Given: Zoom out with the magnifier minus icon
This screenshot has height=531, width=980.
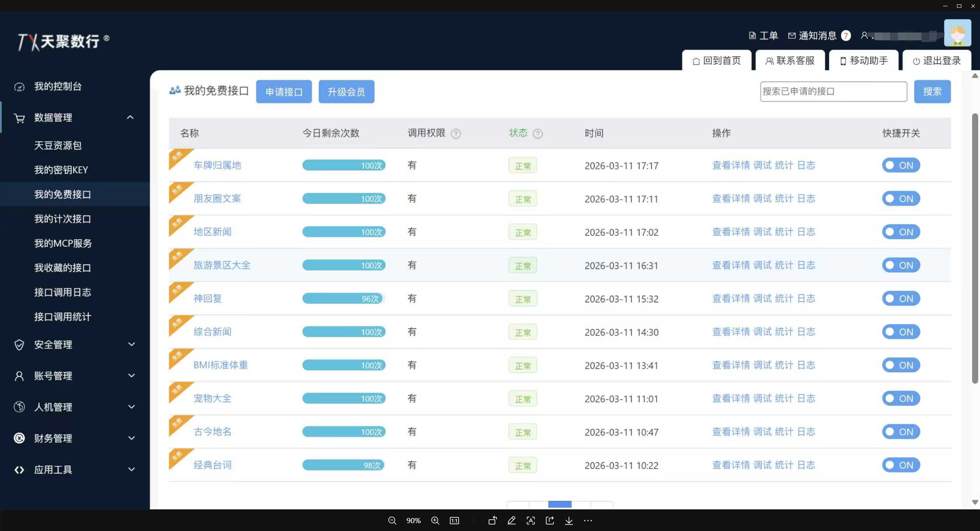Looking at the screenshot, I should click(x=392, y=521).
